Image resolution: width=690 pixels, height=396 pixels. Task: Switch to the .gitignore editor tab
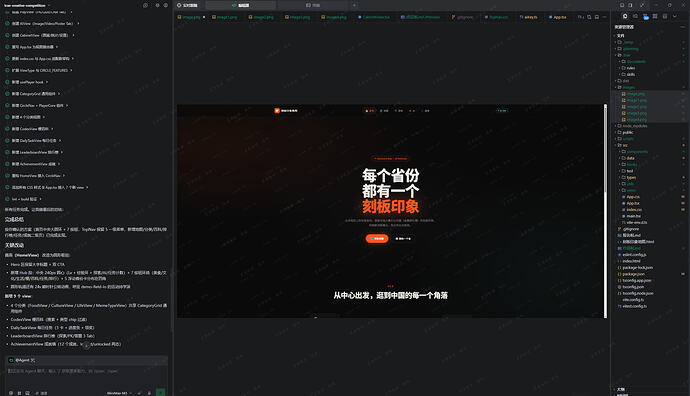tap(462, 17)
